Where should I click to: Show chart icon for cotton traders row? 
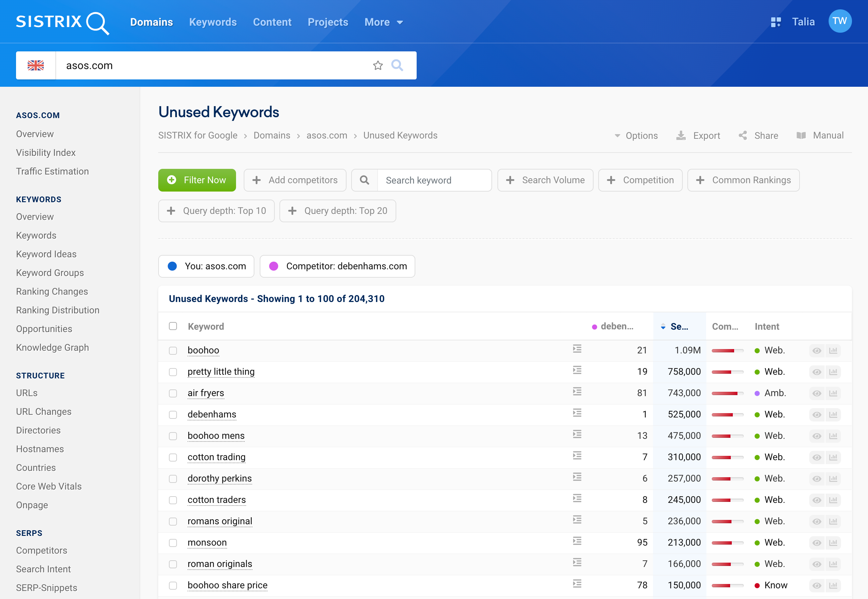tap(833, 500)
